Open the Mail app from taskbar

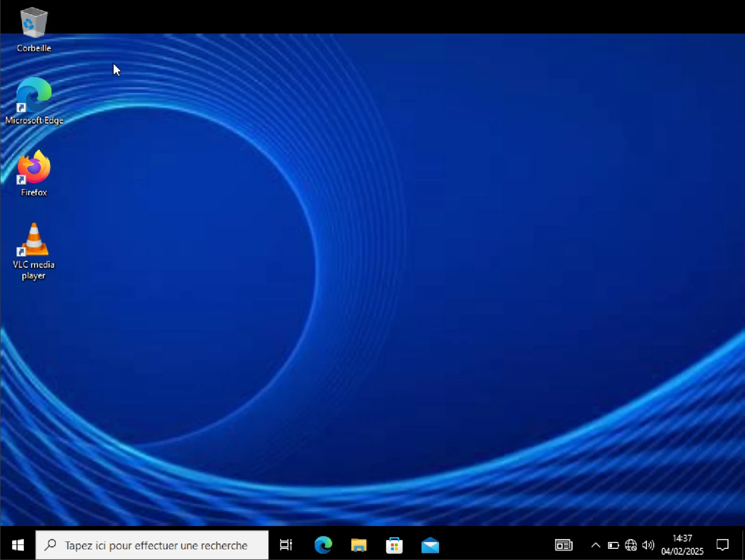430,545
